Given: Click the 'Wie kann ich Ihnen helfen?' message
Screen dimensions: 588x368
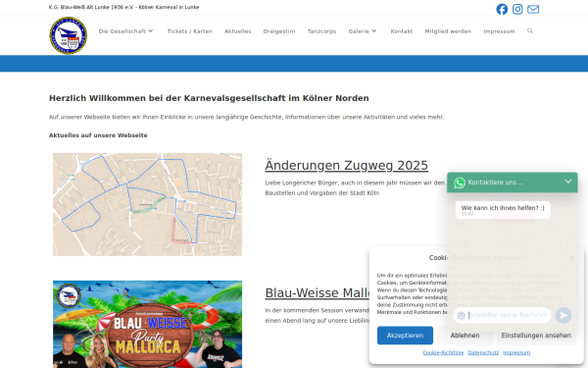Looking at the screenshot, I should click(503, 210).
